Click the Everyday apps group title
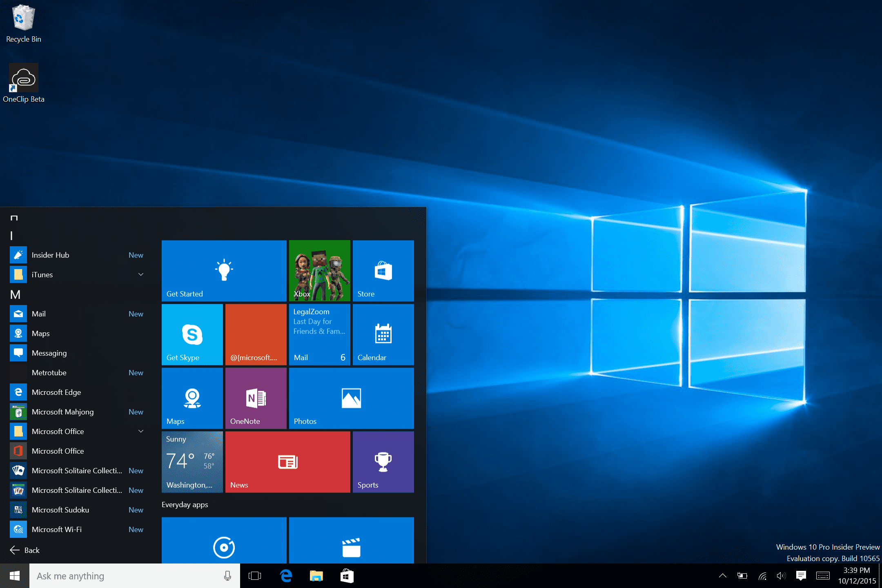 tap(185, 505)
